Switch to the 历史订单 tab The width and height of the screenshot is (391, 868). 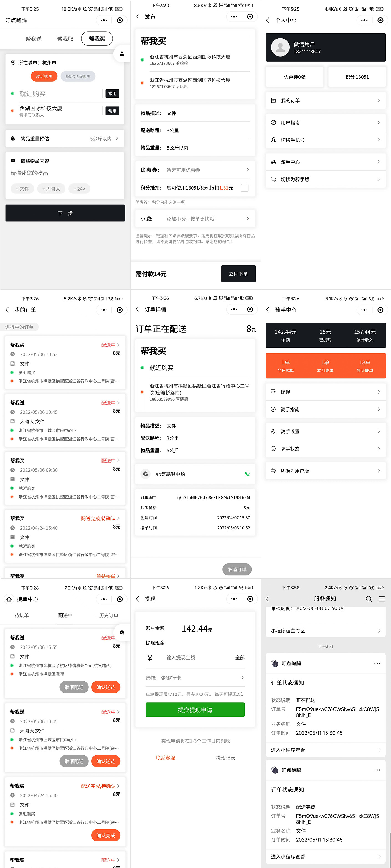(x=108, y=615)
